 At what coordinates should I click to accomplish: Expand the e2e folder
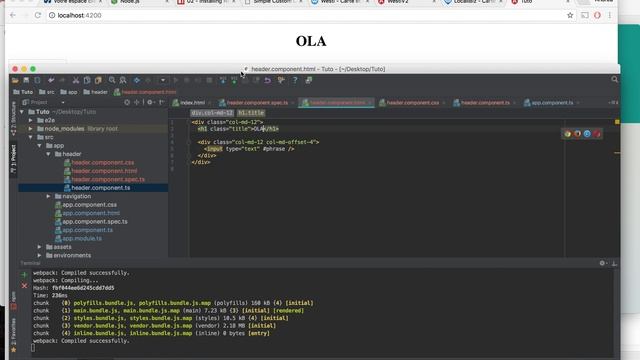coord(31,120)
